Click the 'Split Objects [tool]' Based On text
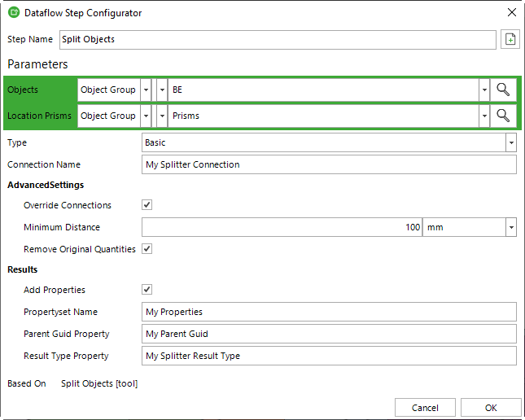Viewport: 525px width, 420px height. tap(99, 383)
